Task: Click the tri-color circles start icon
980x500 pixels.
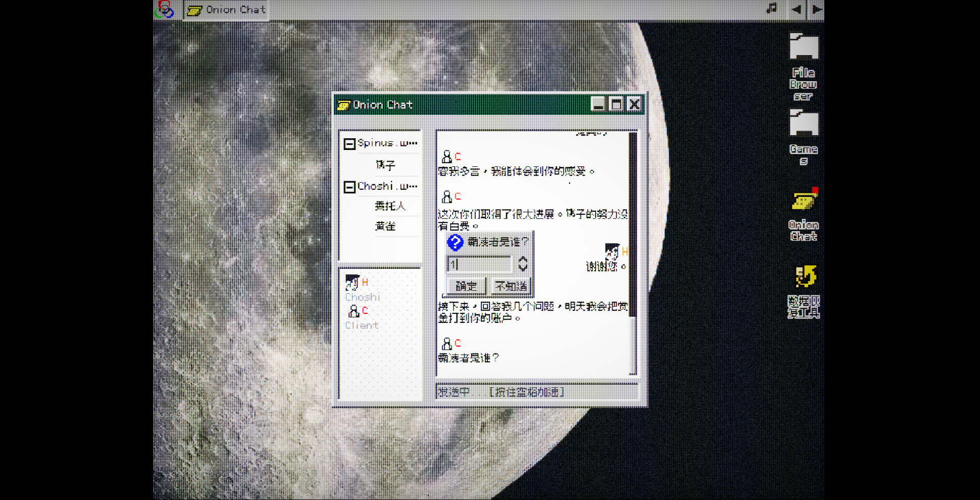Action: [x=164, y=9]
